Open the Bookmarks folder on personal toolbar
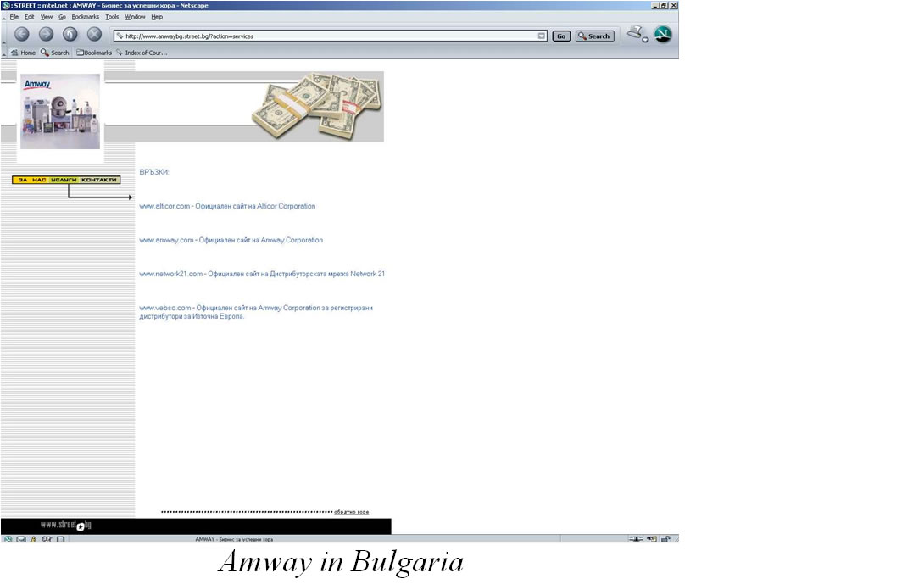The width and height of the screenshot is (924, 584). pyautogui.click(x=94, y=53)
